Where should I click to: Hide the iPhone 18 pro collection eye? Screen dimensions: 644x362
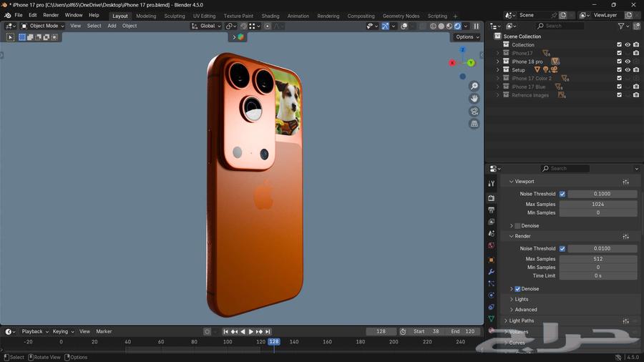[x=628, y=62]
